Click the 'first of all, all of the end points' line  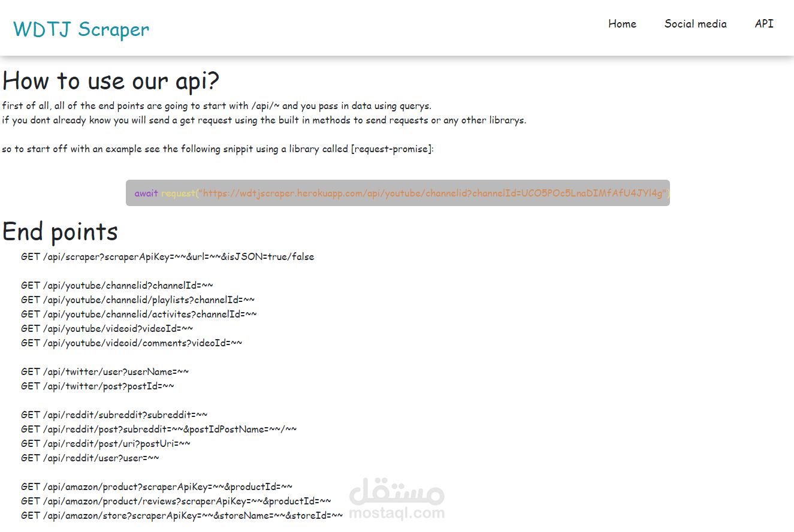pos(216,106)
